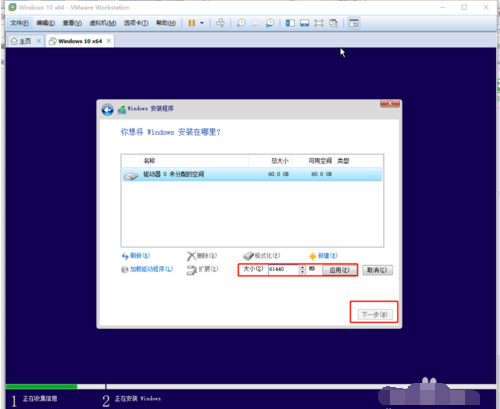Click the 删除 delete link

(x=202, y=256)
